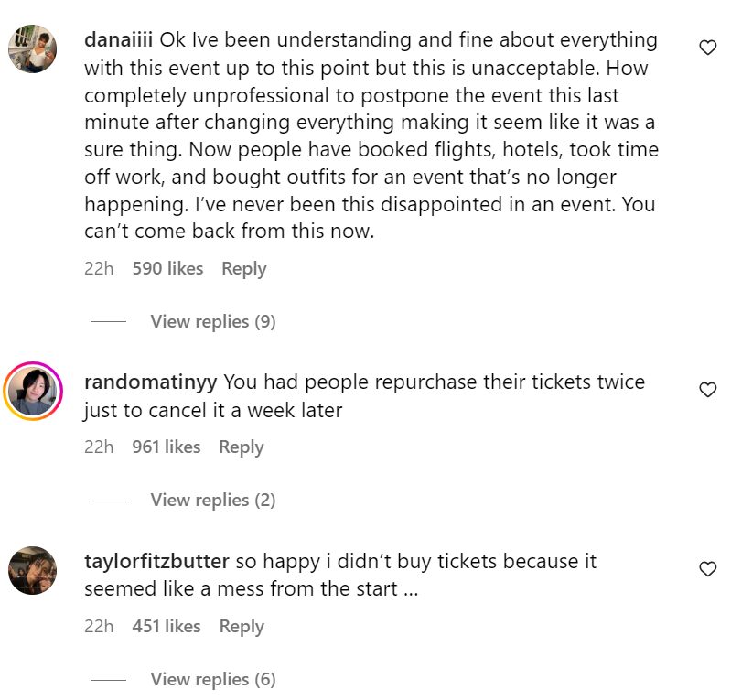The height and width of the screenshot is (700, 731).
Task: Click the 22h timestamp on danaiiii's comment
Action: point(99,268)
